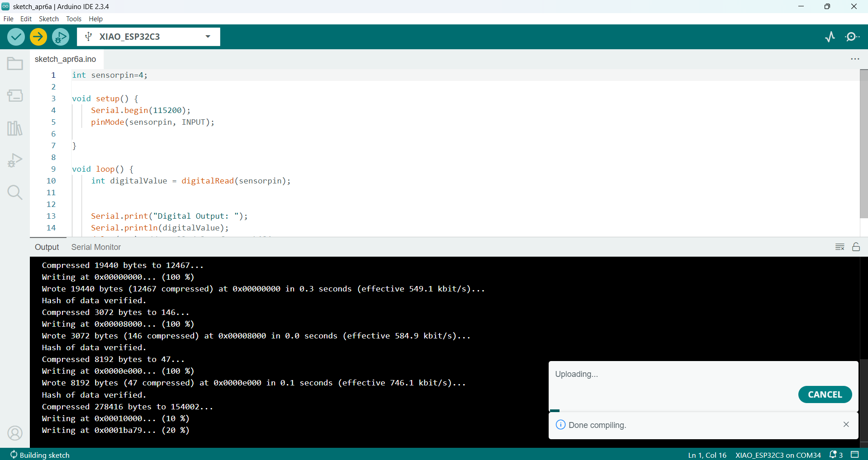868x460 pixels.
Task: Open the Edit menu
Action: click(x=26, y=19)
